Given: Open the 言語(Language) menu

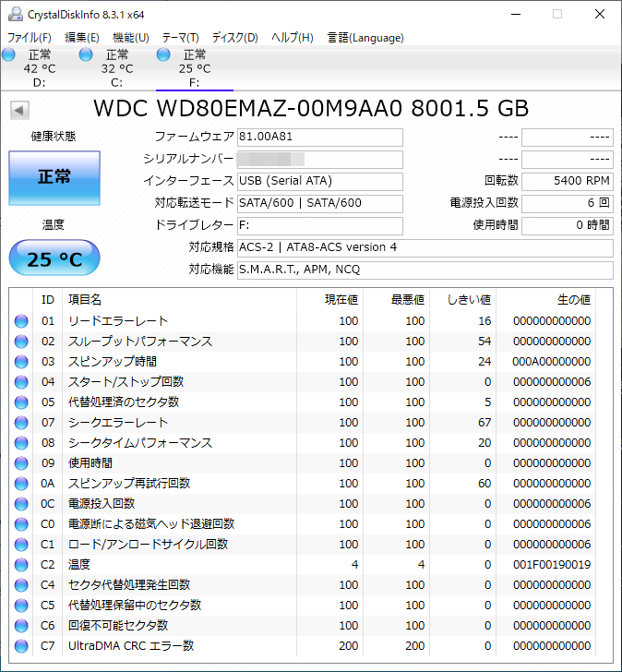Looking at the screenshot, I should [x=365, y=38].
